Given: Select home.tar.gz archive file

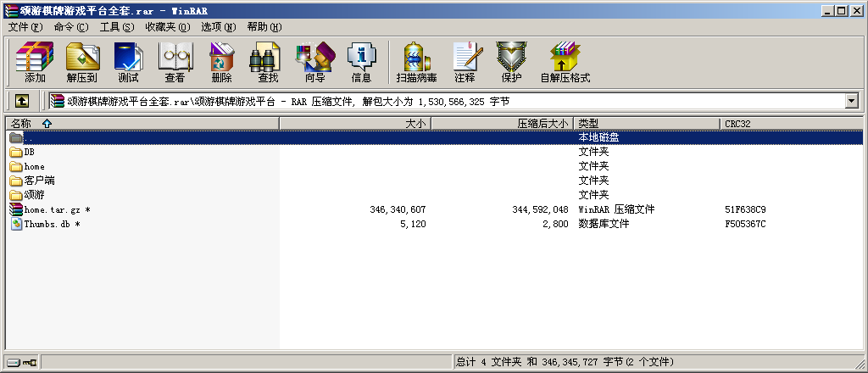Looking at the screenshot, I should tap(51, 209).
